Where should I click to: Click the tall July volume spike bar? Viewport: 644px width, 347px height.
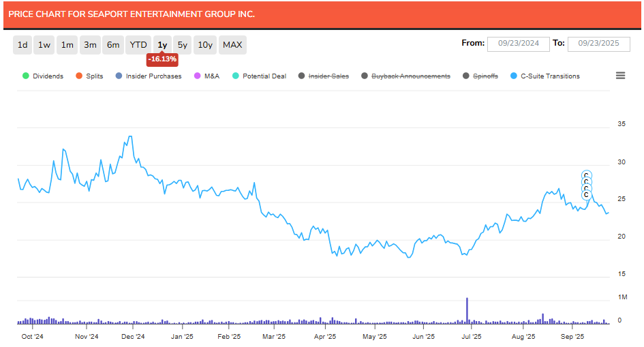coord(467,310)
